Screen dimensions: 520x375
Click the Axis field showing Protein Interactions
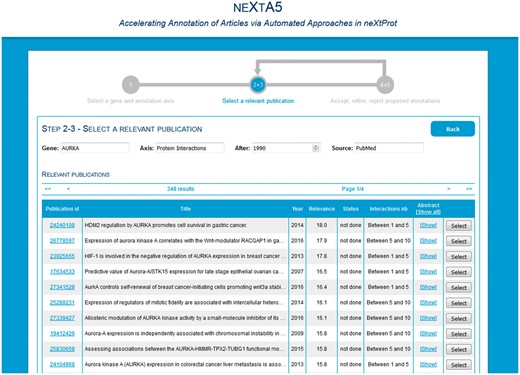click(x=190, y=148)
